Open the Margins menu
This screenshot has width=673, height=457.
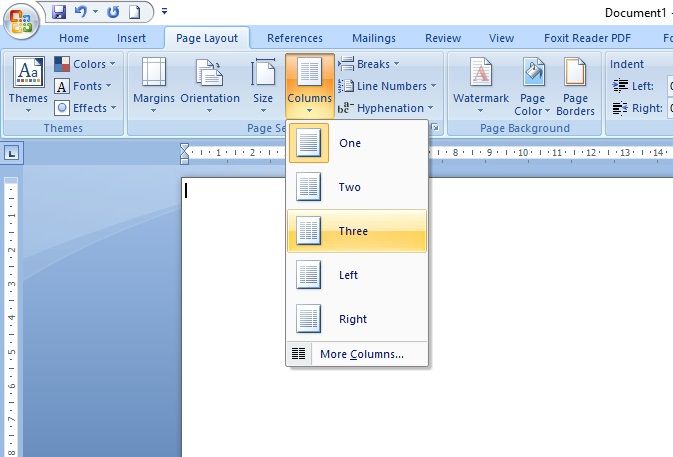(154, 85)
